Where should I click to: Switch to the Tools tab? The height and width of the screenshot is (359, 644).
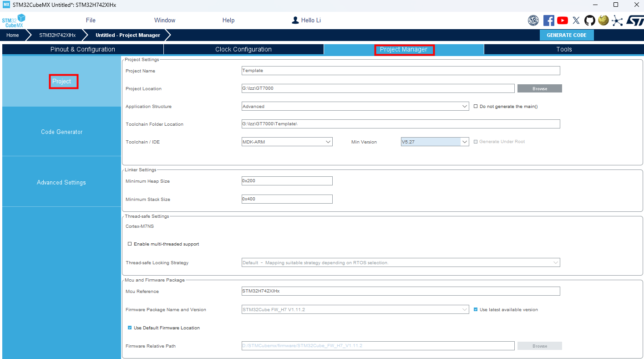pos(564,49)
